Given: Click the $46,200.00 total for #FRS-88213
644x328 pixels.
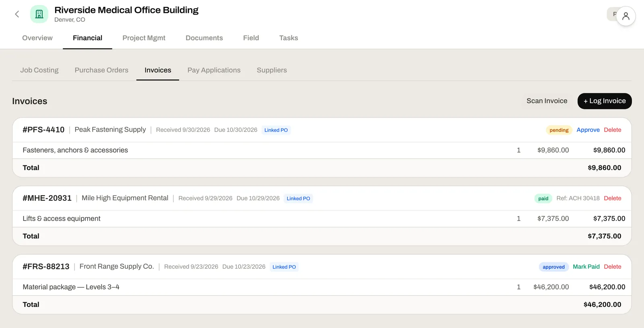Looking at the screenshot, I should (x=602, y=305).
